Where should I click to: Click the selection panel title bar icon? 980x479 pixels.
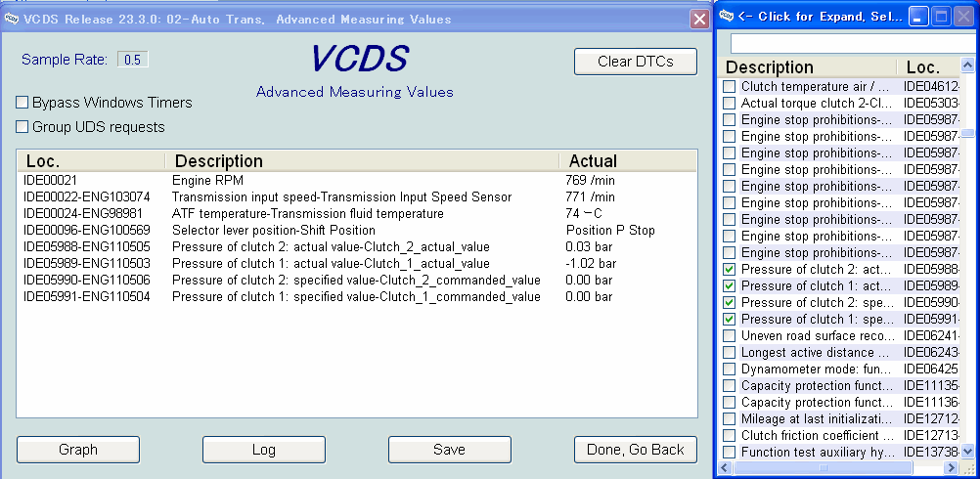point(726,15)
